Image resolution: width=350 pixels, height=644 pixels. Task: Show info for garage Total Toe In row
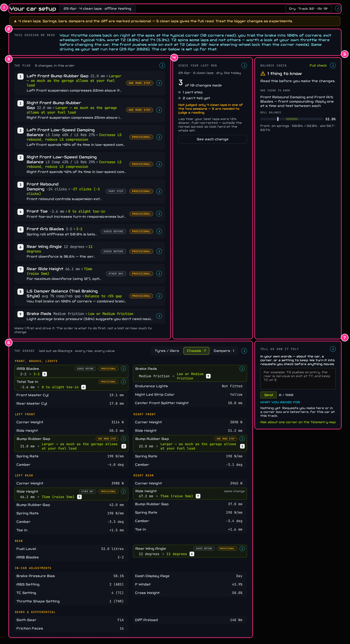pos(123,381)
